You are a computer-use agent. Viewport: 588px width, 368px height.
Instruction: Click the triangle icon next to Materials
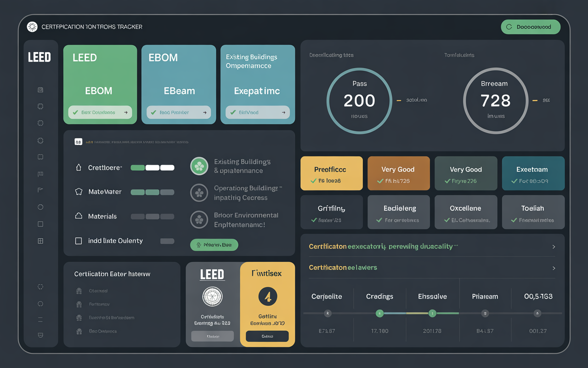click(79, 216)
